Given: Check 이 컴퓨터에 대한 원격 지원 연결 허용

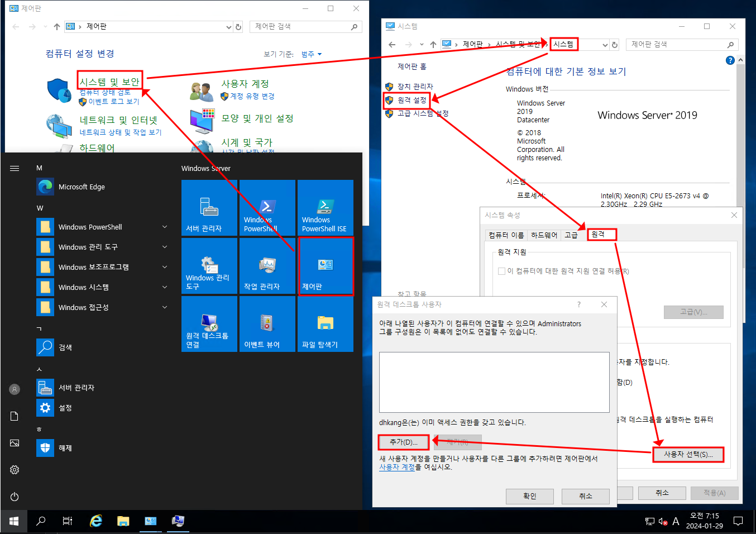Looking at the screenshot, I should point(501,271).
